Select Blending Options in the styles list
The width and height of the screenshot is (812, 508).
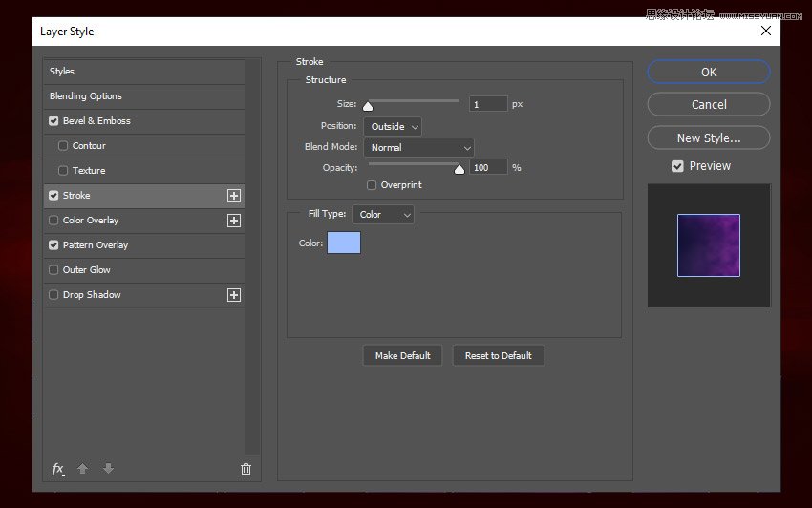point(86,96)
